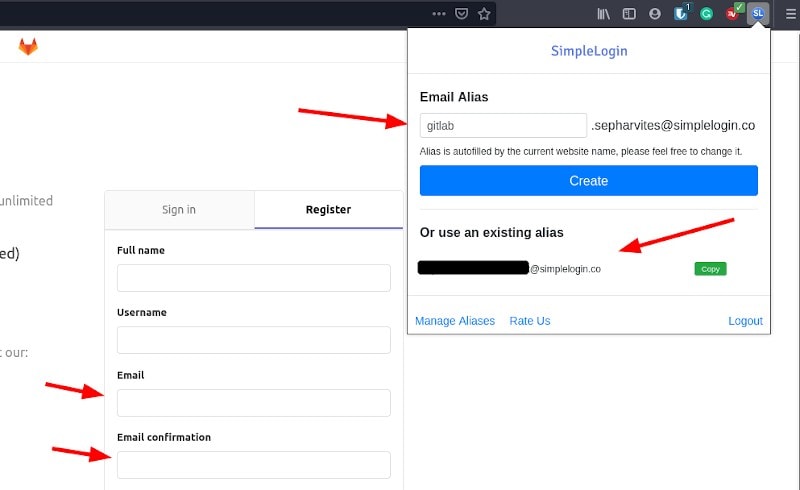The height and width of the screenshot is (490, 800).
Task: Select the Register tab
Action: tap(329, 210)
